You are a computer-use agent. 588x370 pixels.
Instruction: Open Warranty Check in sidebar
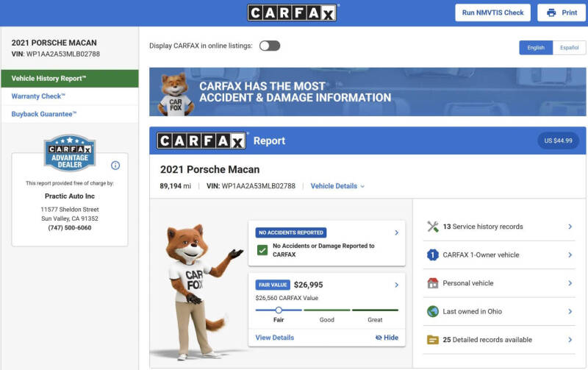pyautogui.click(x=70, y=96)
